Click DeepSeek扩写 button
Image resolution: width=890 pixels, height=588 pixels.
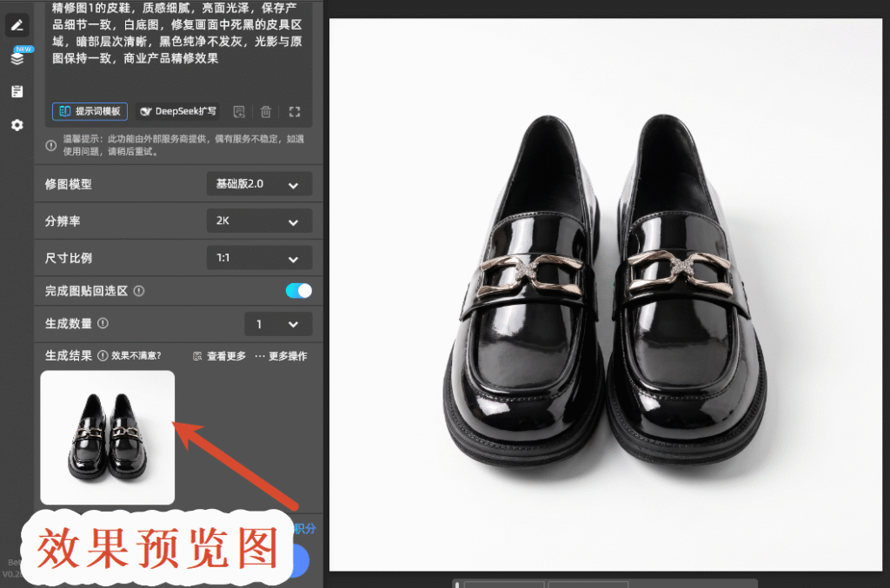click(x=178, y=111)
